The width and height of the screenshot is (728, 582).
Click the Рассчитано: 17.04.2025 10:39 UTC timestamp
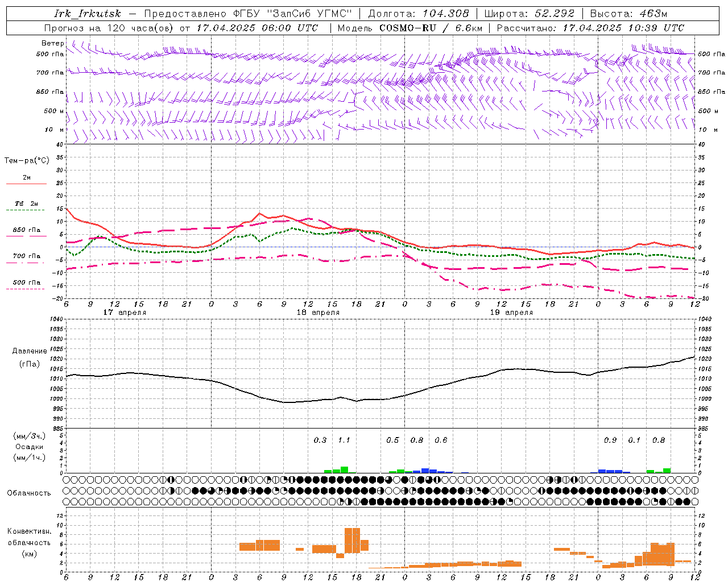[x=590, y=28]
